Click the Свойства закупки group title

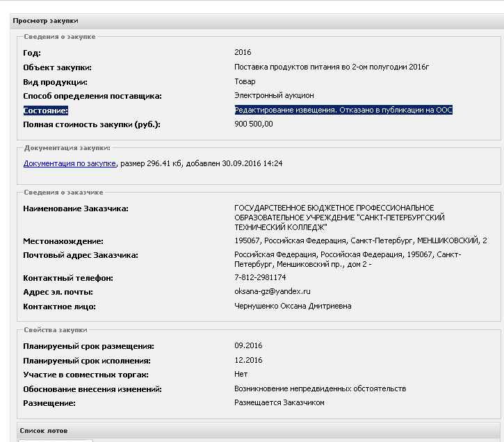(x=55, y=329)
